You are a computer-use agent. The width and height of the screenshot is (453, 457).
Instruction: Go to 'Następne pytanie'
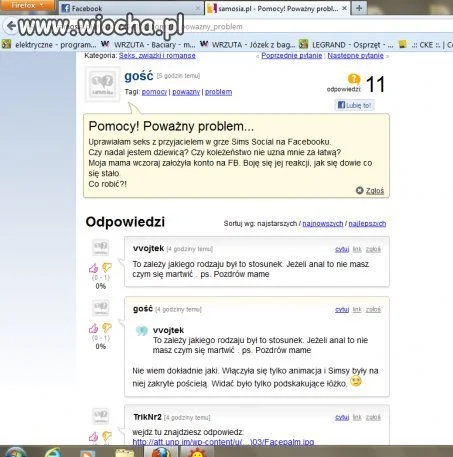click(x=355, y=55)
